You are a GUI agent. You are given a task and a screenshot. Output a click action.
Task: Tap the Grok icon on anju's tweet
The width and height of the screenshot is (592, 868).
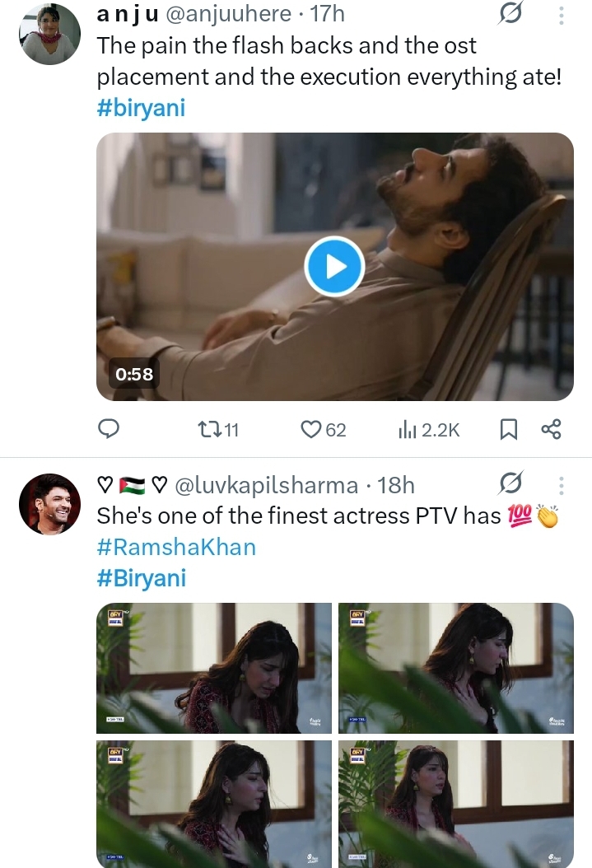(x=511, y=15)
